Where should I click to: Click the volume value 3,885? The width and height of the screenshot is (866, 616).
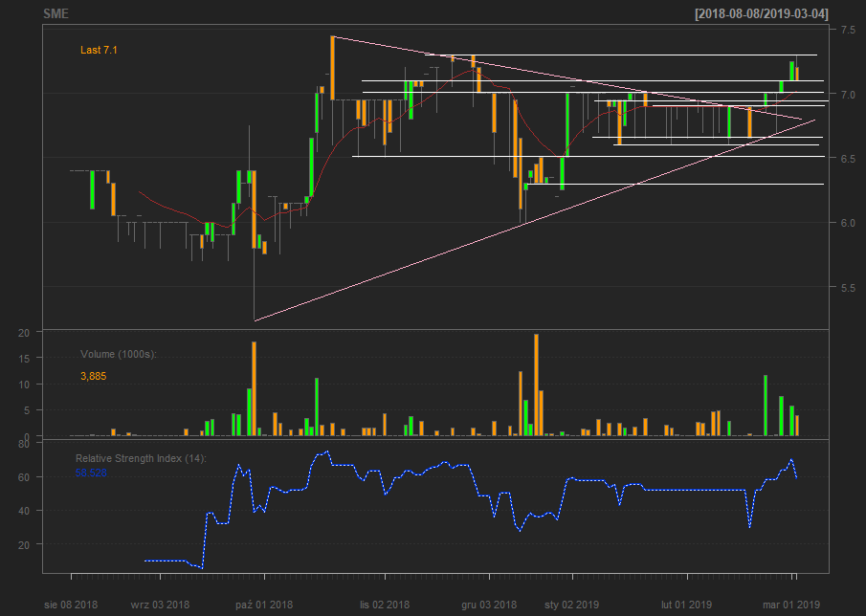[x=94, y=377]
